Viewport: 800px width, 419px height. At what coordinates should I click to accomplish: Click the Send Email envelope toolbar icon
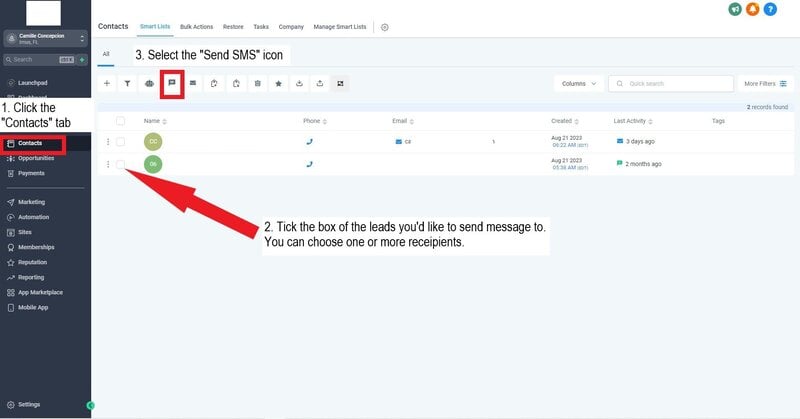[x=193, y=83]
